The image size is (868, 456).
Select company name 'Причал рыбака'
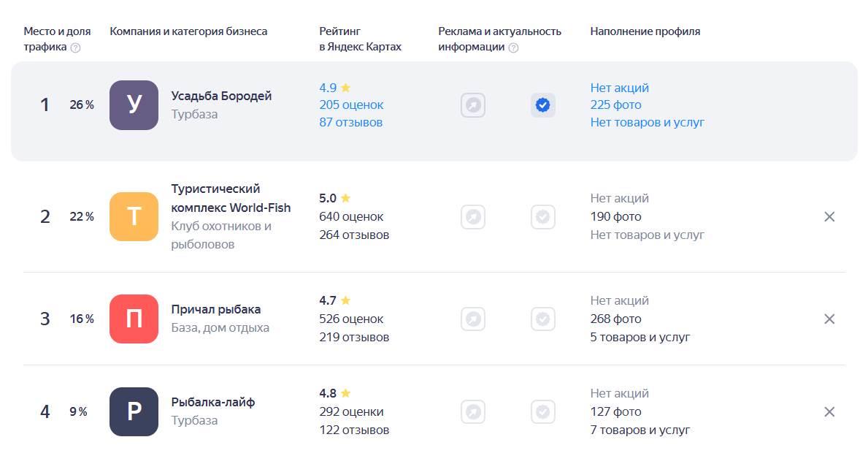point(216,309)
